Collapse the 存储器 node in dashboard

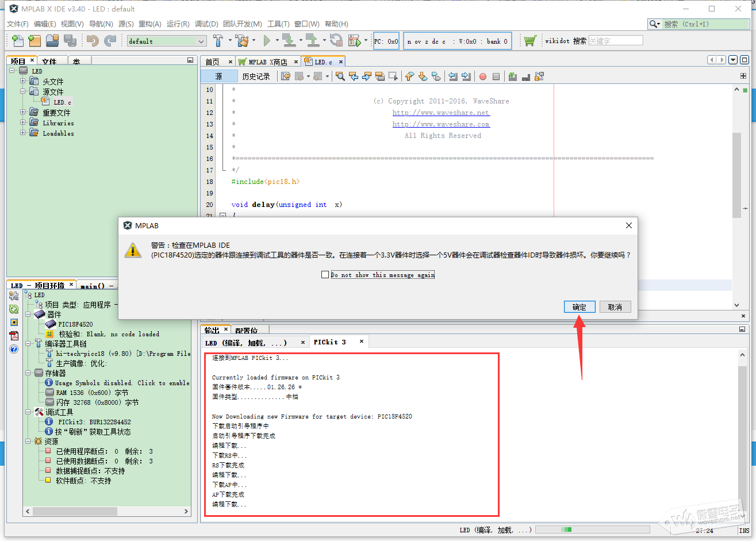click(x=28, y=373)
